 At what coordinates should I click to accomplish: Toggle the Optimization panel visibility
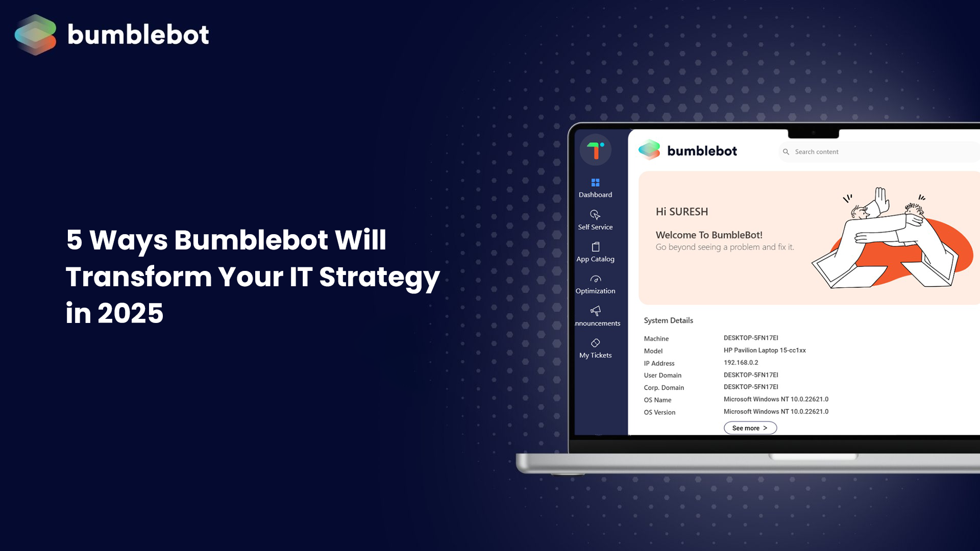click(x=595, y=284)
